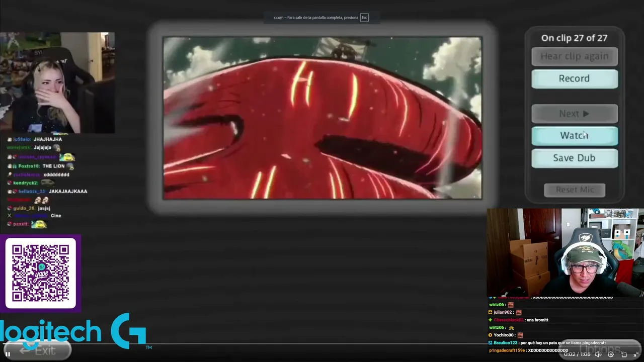644x362 pixels.
Task: Mute the video using the speaker icon
Action: (x=598, y=354)
